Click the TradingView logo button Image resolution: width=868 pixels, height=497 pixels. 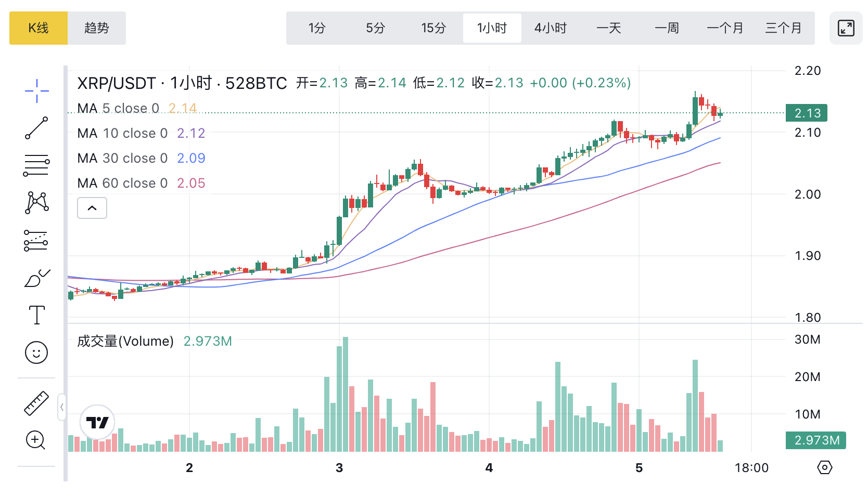click(97, 422)
